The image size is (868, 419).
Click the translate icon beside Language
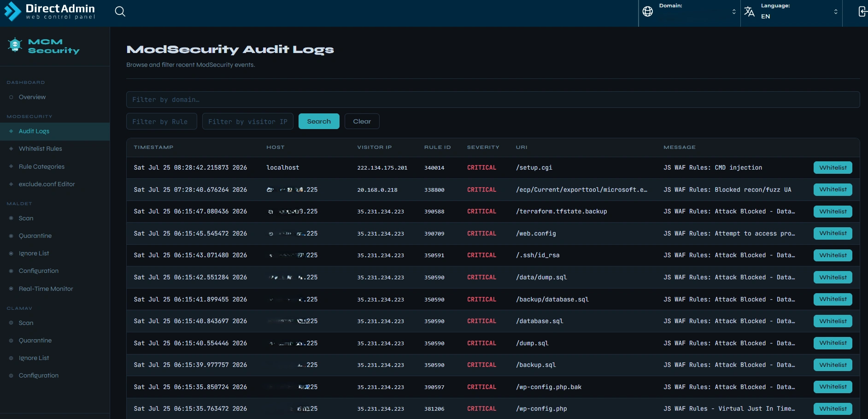(x=750, y=12)
